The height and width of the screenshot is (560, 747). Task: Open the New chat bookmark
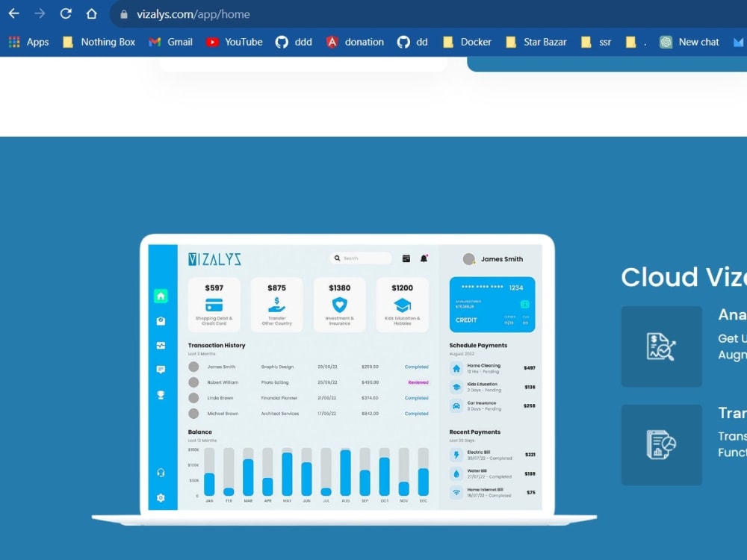pos(689,42)
